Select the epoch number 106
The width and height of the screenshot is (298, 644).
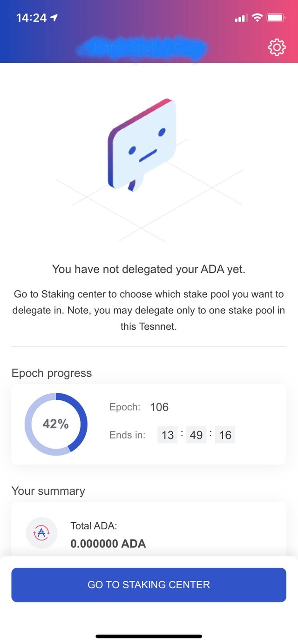coord(159,407)
